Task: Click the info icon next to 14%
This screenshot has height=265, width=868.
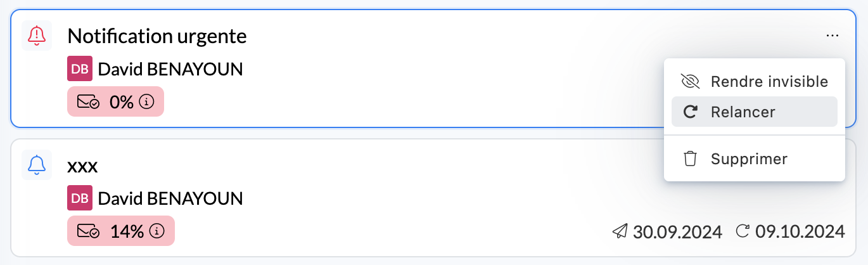Action: point(157,231)
